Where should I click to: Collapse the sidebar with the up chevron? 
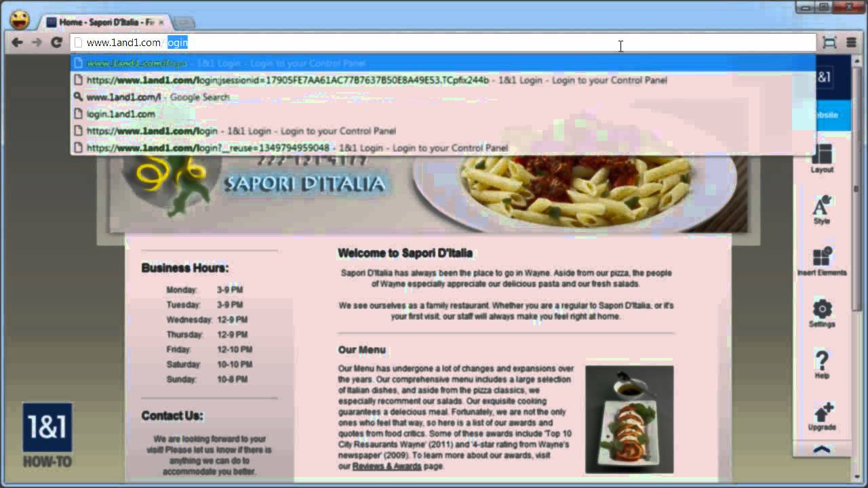[822, 449]
